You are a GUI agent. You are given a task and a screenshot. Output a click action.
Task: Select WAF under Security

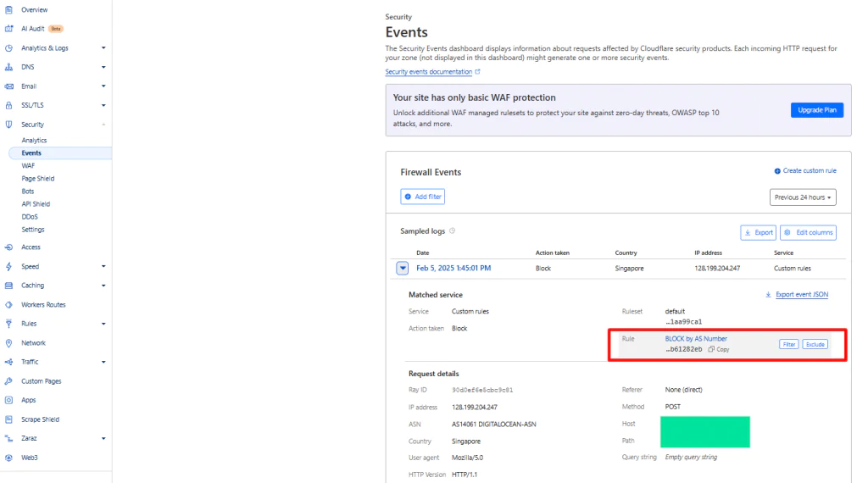(x=28, y=165)
